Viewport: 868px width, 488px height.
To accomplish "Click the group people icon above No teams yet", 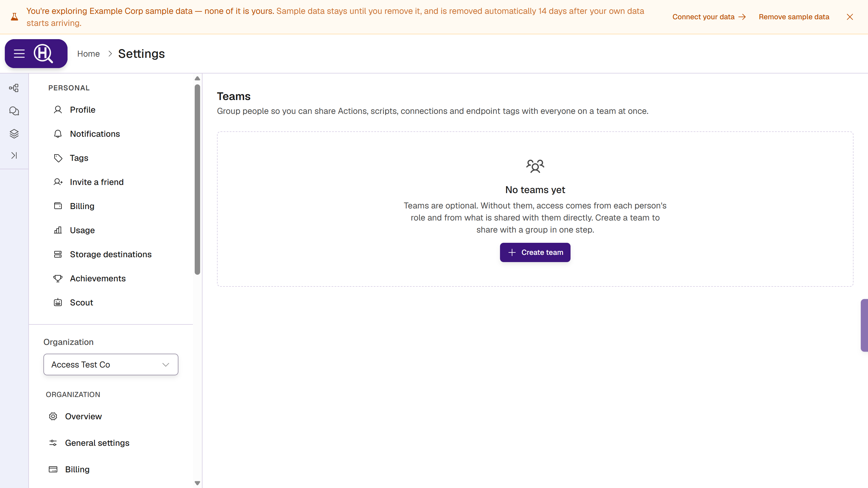I will click(x=535, y=166).
